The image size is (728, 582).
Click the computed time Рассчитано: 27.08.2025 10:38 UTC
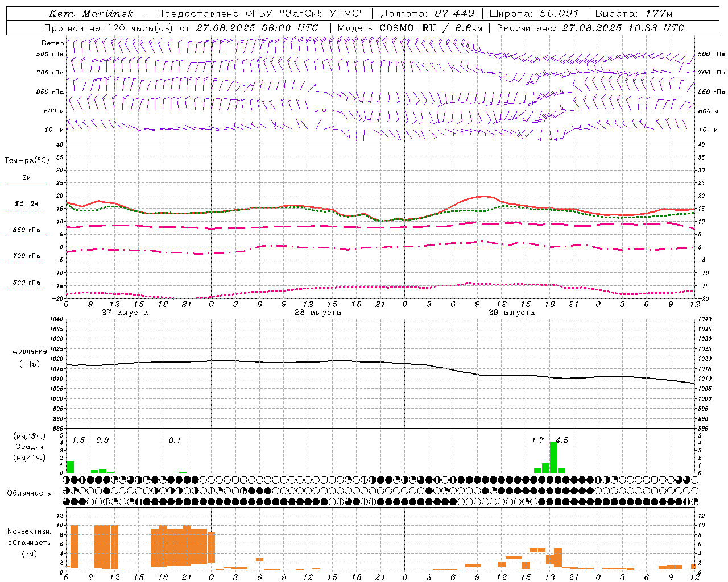(x=590, y=28)
